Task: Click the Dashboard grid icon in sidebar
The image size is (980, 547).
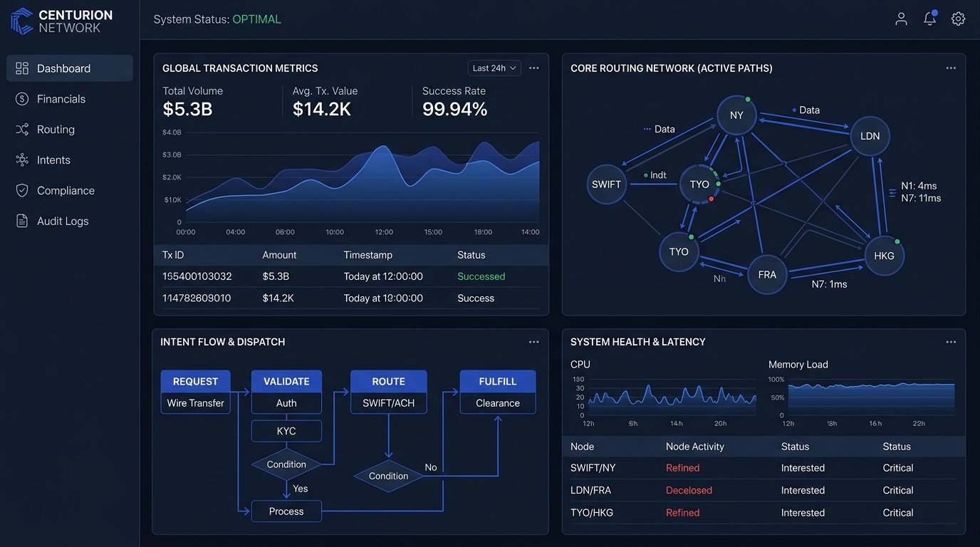Action: click(x=22, y=68)
